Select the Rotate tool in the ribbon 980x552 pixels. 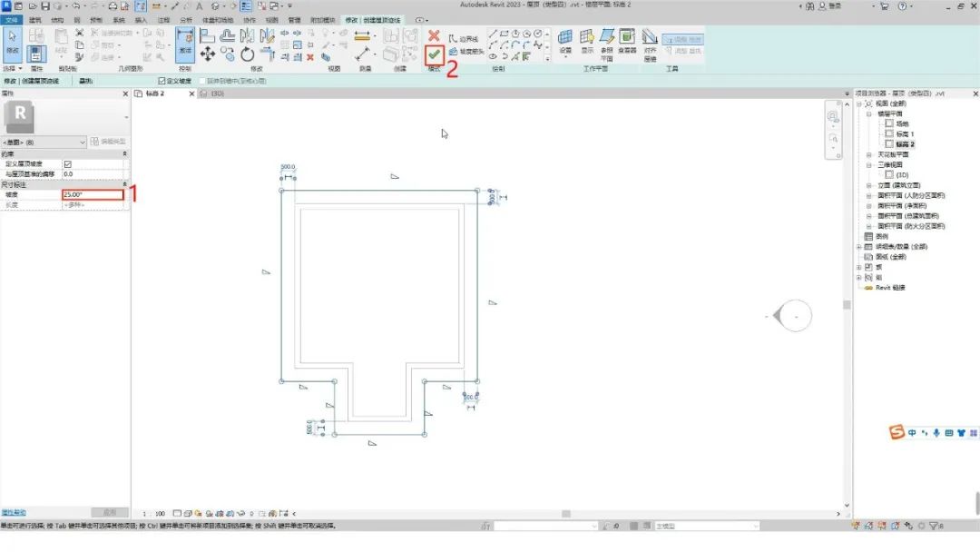point(248,54)
